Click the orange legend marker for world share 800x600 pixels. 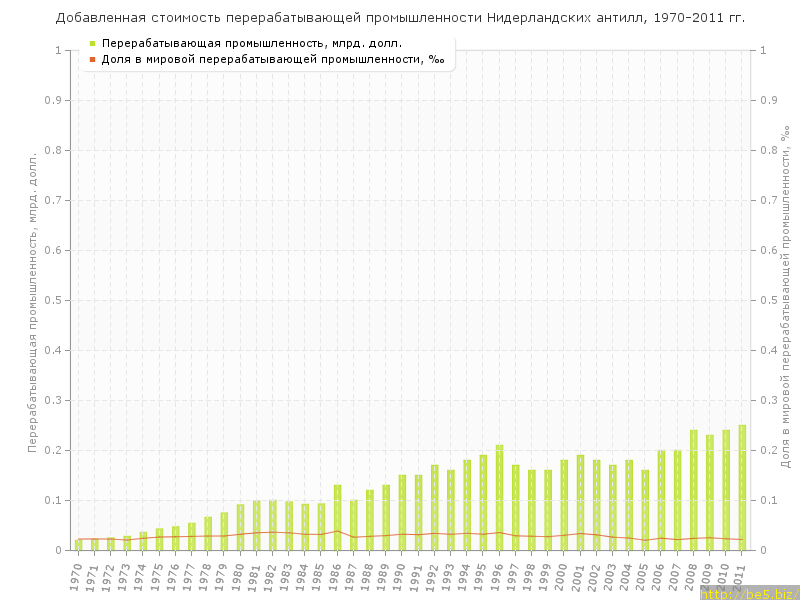click(92, 59)
